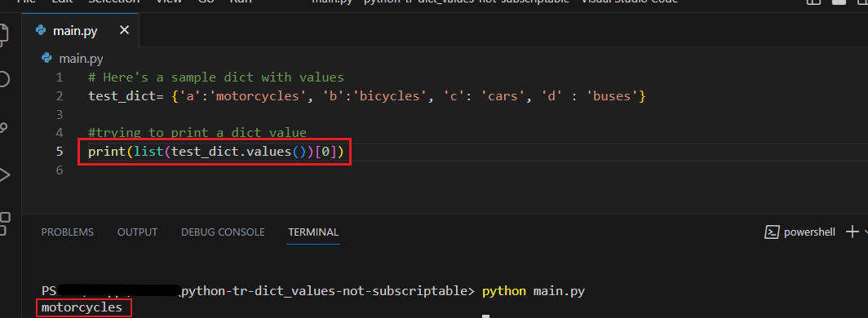Click the test_dict variable on line 2
Image resolution: width=868 pixels, height=318 pixels.
pos(122,96)
